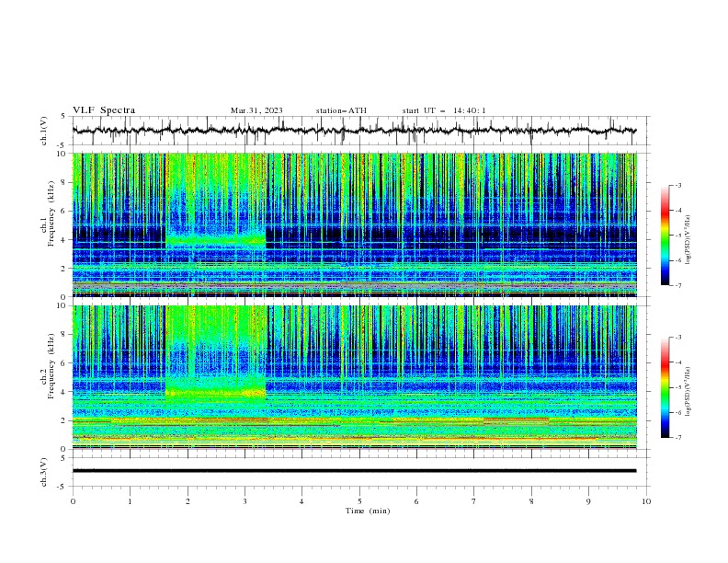Click the time axis tick label "4"
728x563 pixels.
tap(302, 501)
